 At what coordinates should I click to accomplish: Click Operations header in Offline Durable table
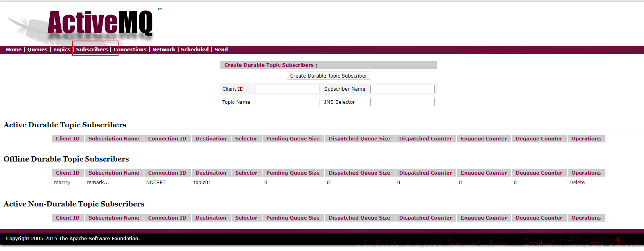(x=586, y=173)
